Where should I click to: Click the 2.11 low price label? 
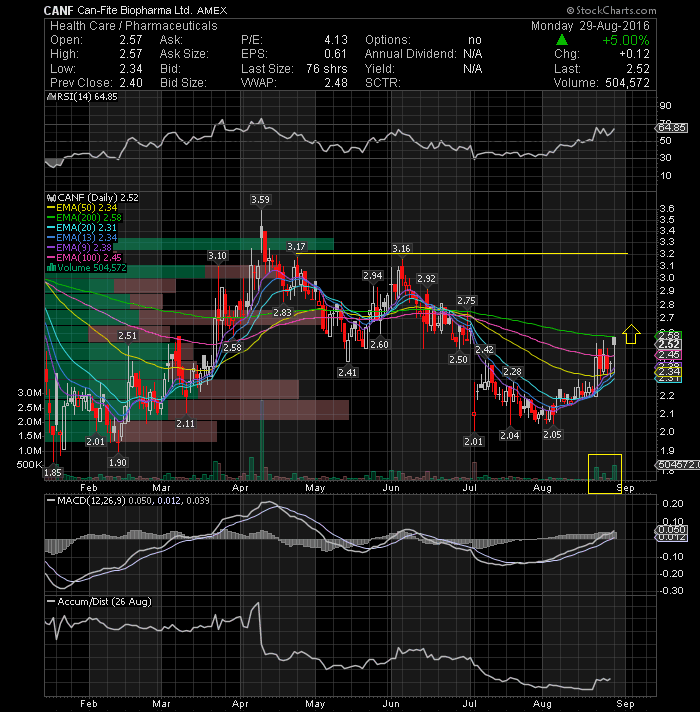click(185, 424)
